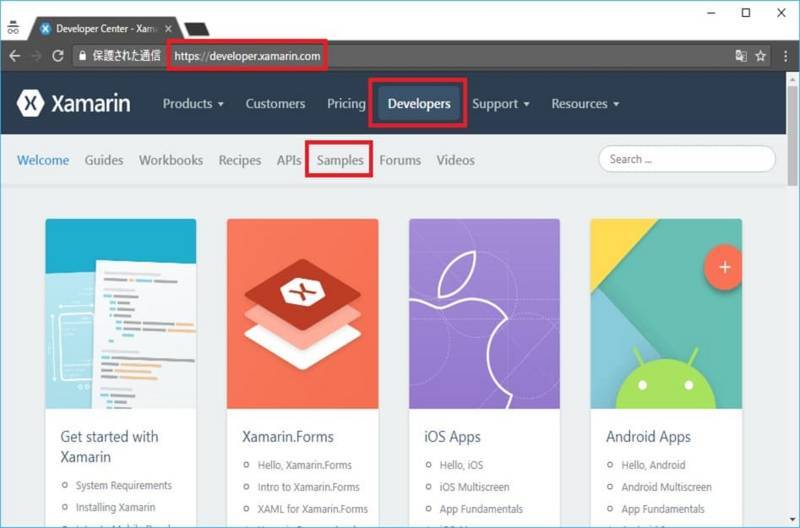
Task: Click the browser forward arrow
Action: click(x=36, y=56)
